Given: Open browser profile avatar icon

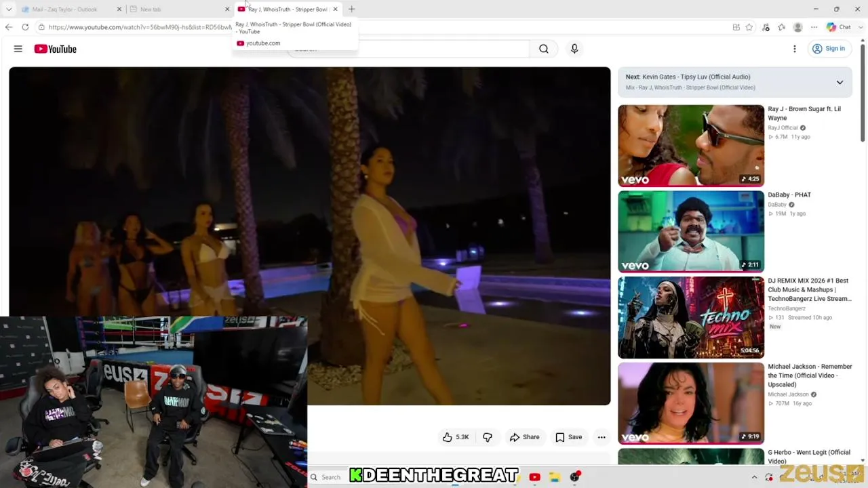Looking at the screenshot, I should coord(798,27).
